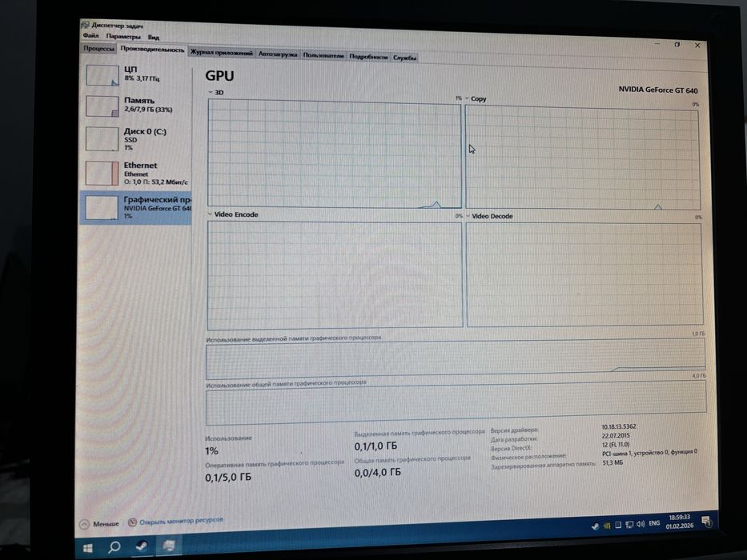Image resolution: width=747 pixels, height=560 pixels.
Task: Open the NVIDIA tray icon
Action: 607,526
